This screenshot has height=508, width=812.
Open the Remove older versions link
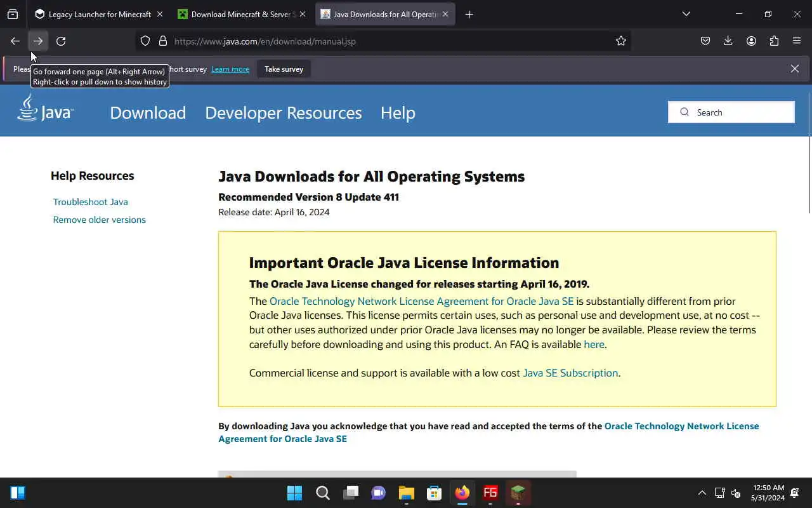100,220
